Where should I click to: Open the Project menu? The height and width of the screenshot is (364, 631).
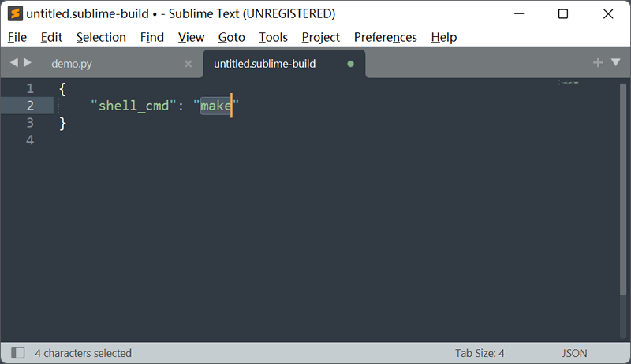click(x=321, y=37)
